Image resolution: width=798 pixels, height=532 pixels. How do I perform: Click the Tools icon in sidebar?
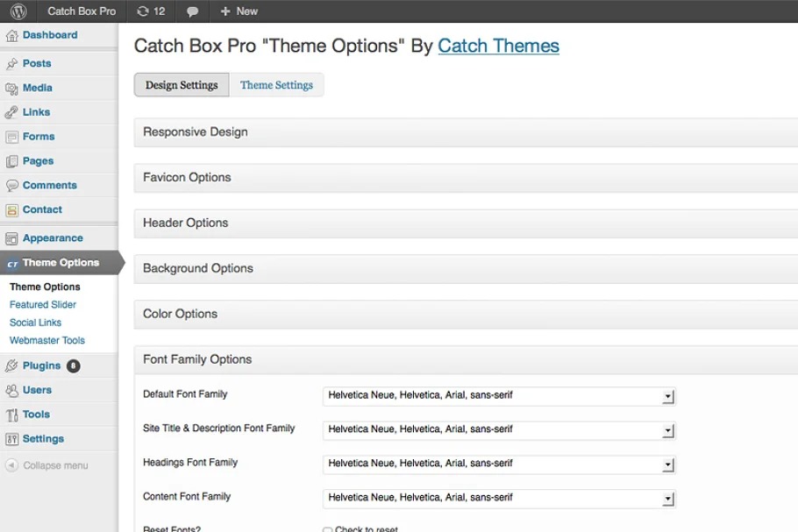pyautogui.click(x=12, y=415)
